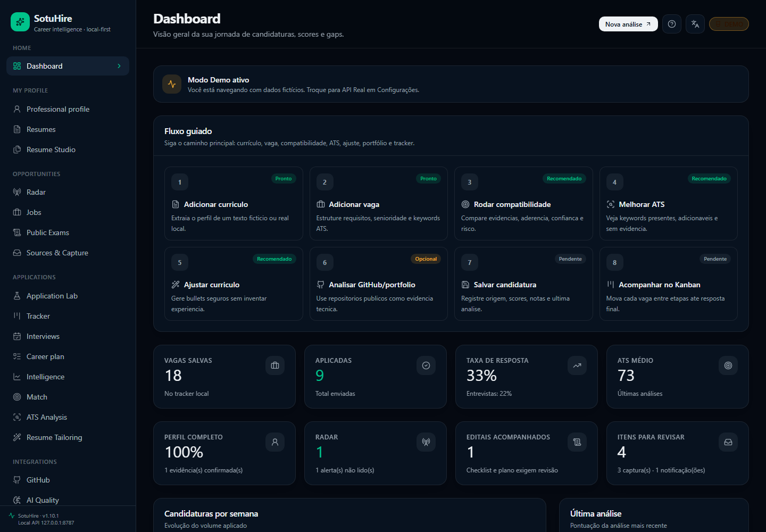766x532 pixels.
Task: Navigate to Jobs
Action: (x=68, y=212)
